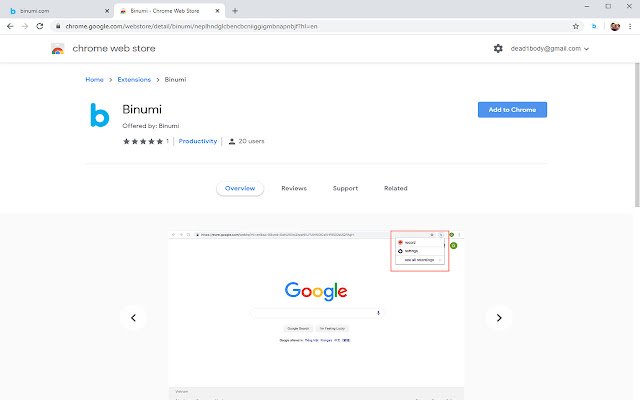Click the Offered by: Binumi text

(151, 126)
